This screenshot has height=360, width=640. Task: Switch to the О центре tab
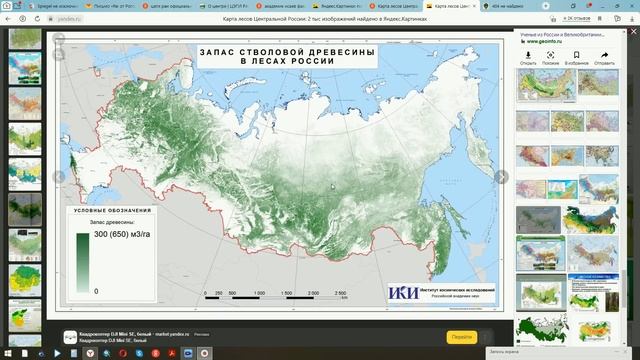224,6
